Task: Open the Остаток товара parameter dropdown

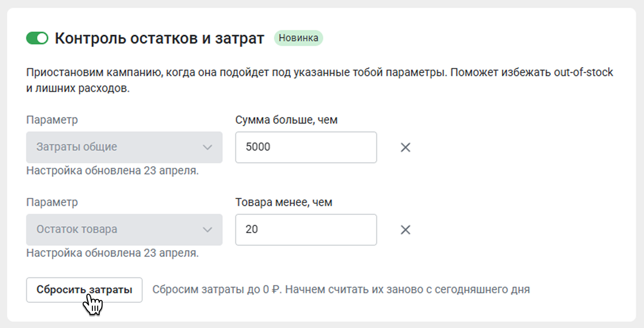Action: (124, 230)
